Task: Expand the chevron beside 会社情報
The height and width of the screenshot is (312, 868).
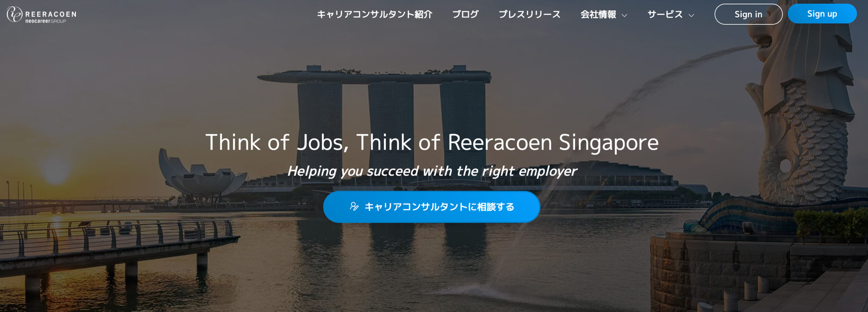Action: 624,15
